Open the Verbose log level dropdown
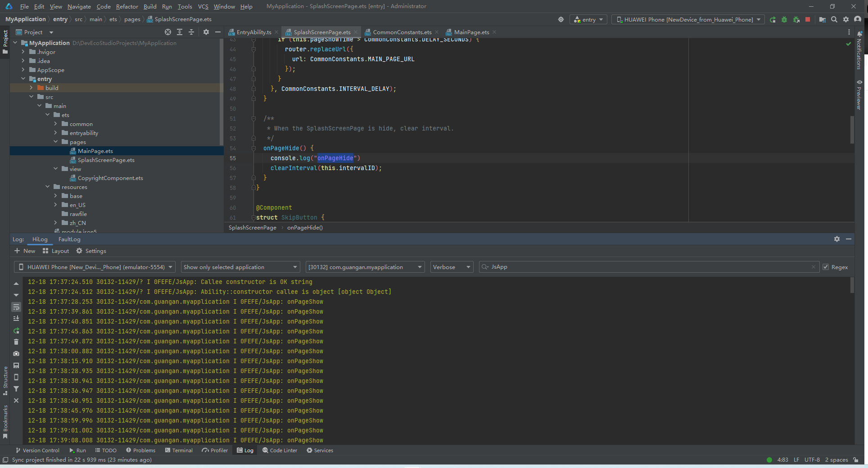The width and height of the screenshot is (868, 468). pyautogui.click(x=452, y=267)
